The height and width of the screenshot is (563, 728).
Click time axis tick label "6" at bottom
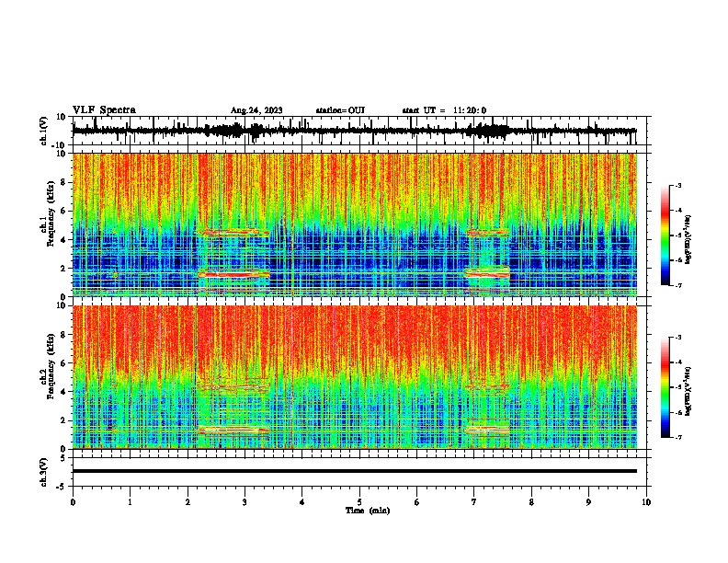coord(417,502)
